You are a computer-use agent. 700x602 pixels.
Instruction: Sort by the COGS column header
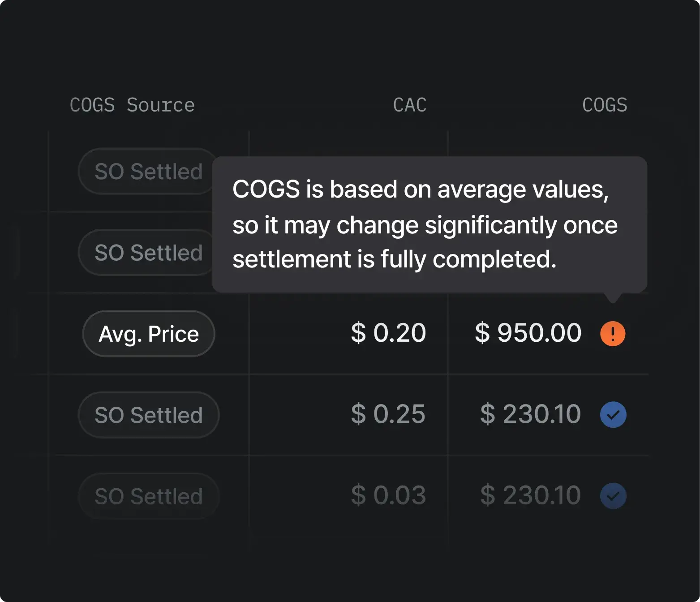tap(605, 105)
